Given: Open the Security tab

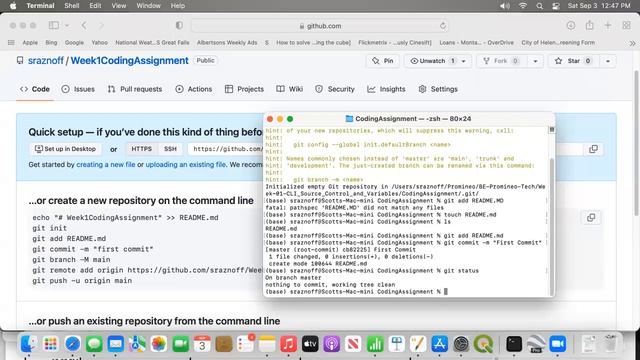Looking at the screenshot, I should (x=335, y=89).
